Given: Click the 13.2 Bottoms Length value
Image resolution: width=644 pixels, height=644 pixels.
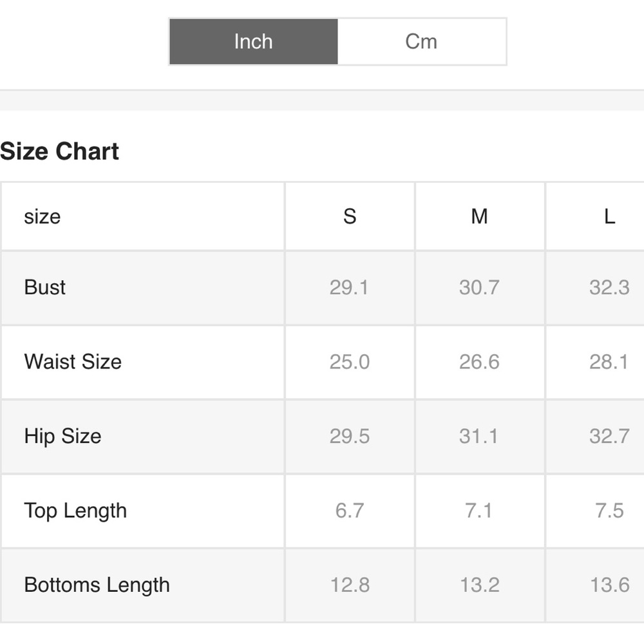Looking at the screenshot, I should point(479,585).
